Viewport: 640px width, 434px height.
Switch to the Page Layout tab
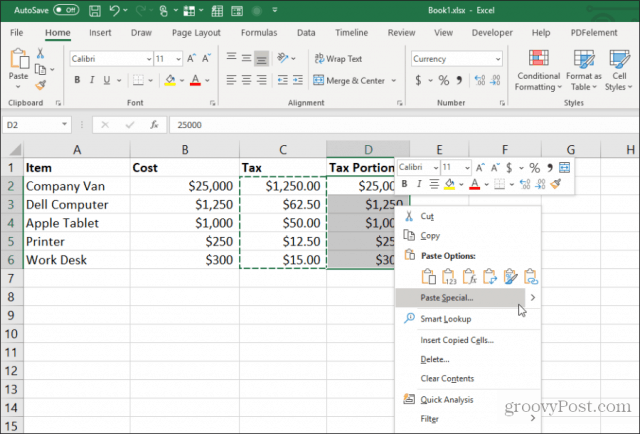click(196, 33)
